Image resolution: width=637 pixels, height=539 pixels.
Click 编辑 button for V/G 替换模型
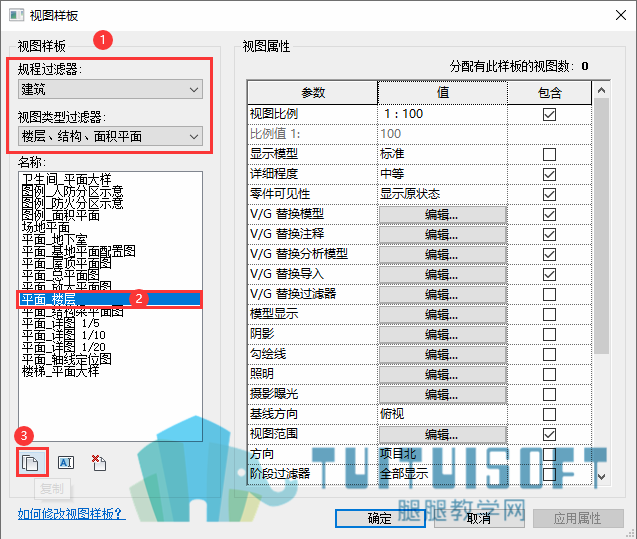click(442, 214)
